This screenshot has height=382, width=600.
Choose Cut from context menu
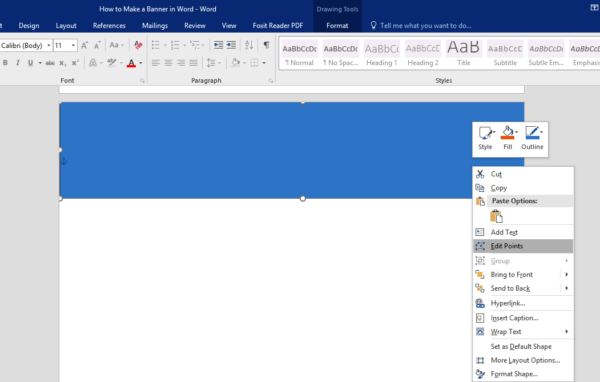point(523,174)
